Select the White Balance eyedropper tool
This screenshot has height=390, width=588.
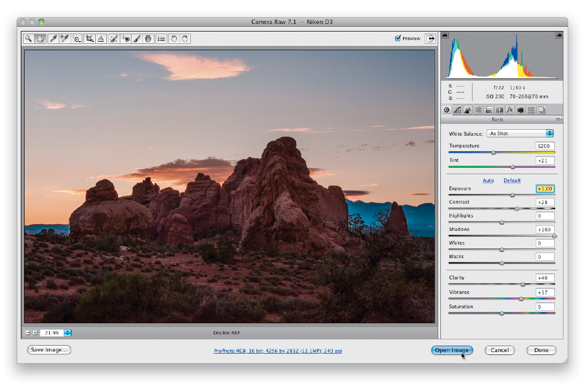(x=53, y=38)
